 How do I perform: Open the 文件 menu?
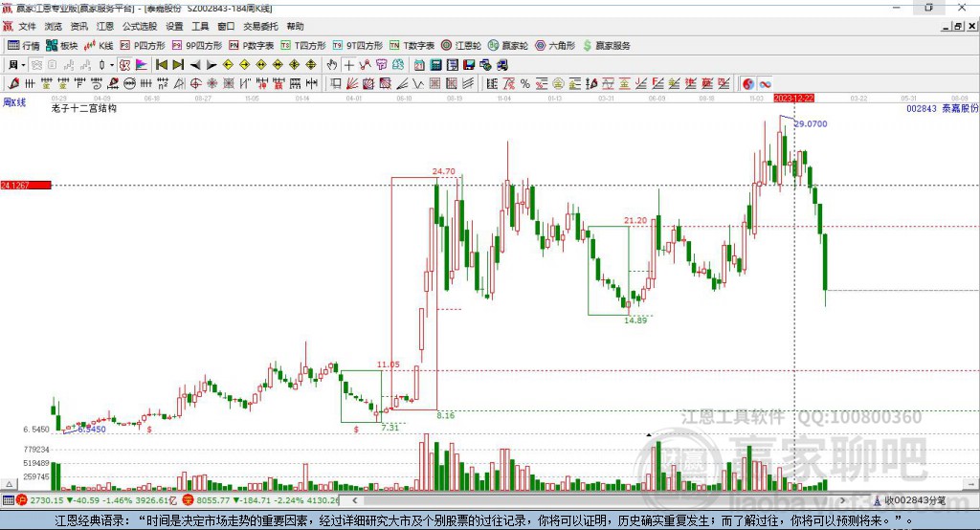coord(27,26)
